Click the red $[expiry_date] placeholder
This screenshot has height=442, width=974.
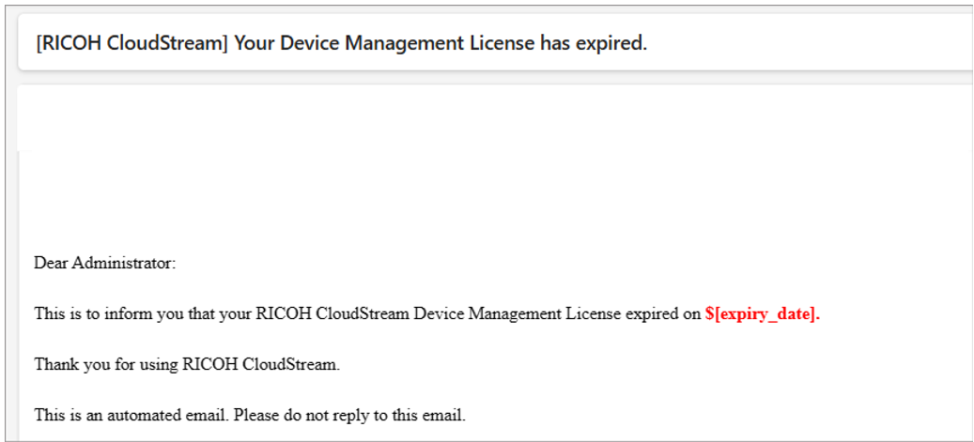pyautogui.click(x=763, y=313)
